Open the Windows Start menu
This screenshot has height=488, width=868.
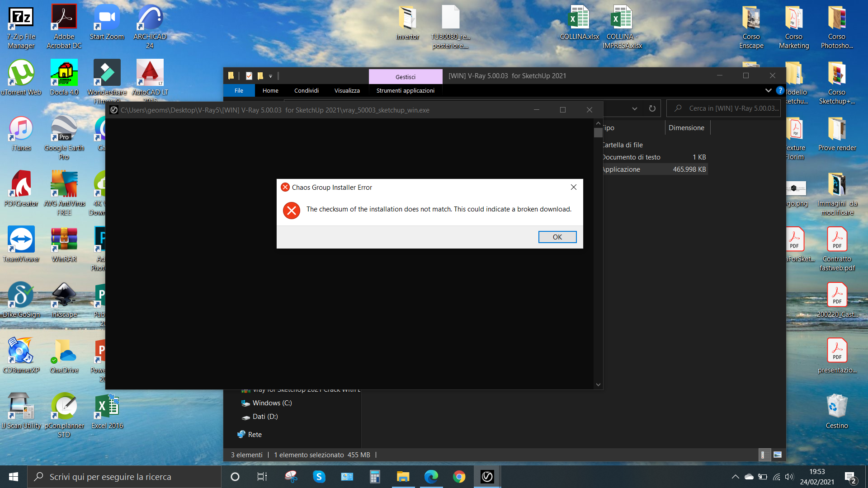point(14,477)
